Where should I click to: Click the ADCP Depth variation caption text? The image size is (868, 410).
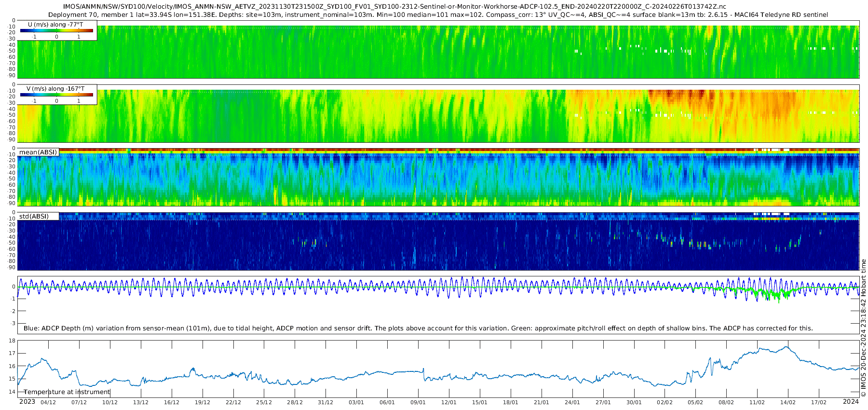[418, 328]
